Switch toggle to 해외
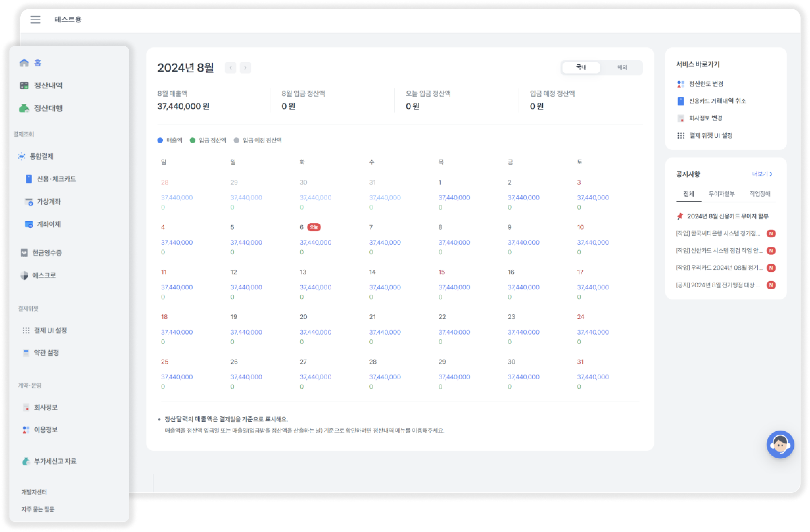This screenshot has height=532, width=810. click(x=622, y=67)
